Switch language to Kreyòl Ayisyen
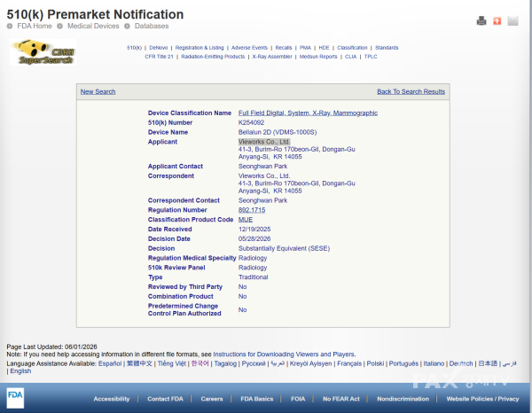 tap(311, 363)
